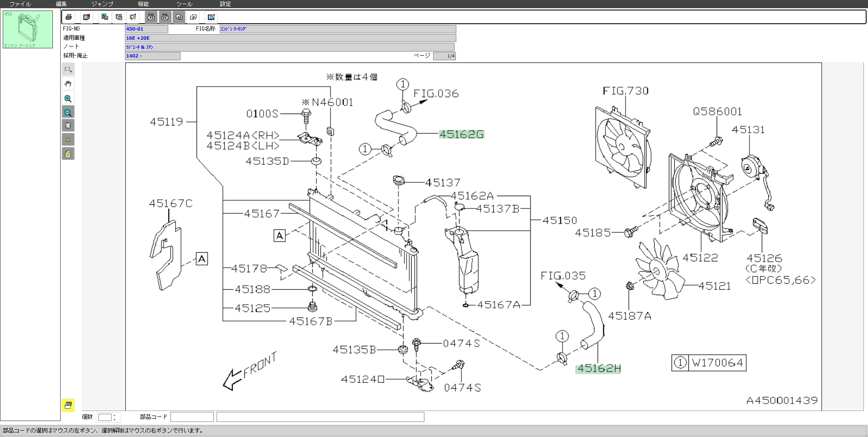Click part number 45131 motor label
The image size is (868, 437).
coord(748,130)
